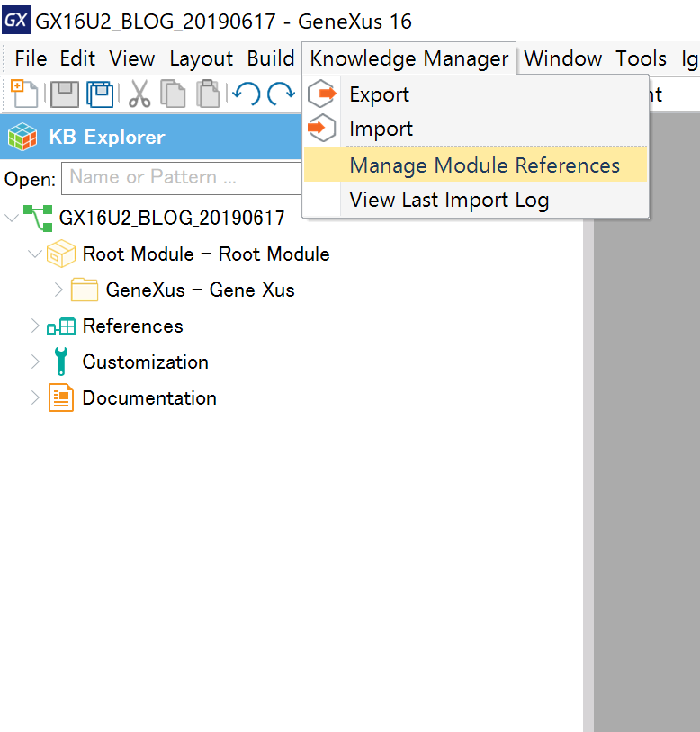Open the Tools menu

pyautogui.click(x=641, y=58)
